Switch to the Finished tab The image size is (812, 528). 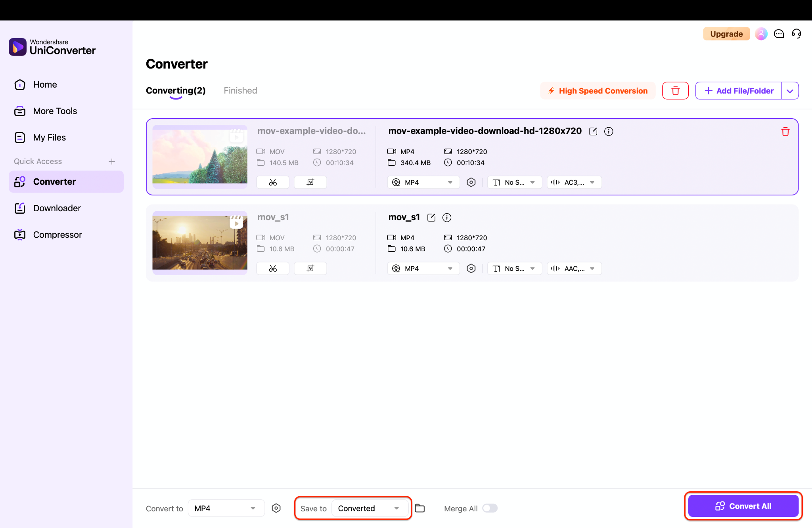point(240,90)
